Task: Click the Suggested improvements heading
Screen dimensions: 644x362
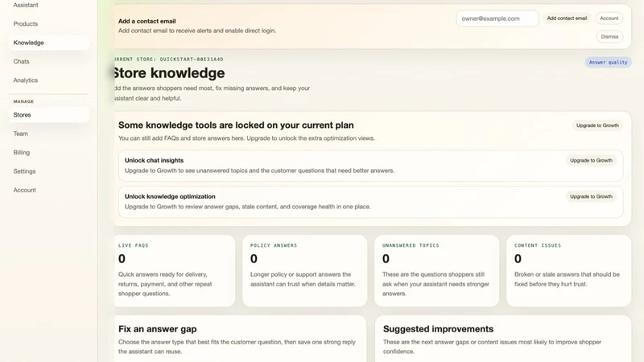Action: (x=438, y=329)
